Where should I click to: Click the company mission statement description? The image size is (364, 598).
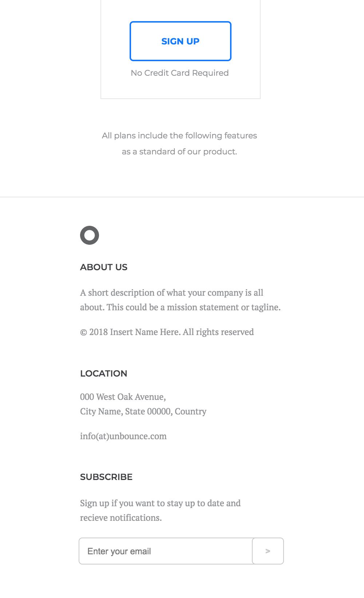tap(181, 300)
